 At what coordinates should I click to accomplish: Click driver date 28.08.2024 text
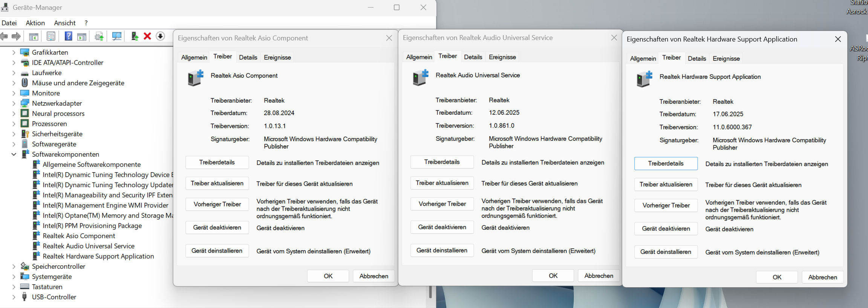point(279,113)
